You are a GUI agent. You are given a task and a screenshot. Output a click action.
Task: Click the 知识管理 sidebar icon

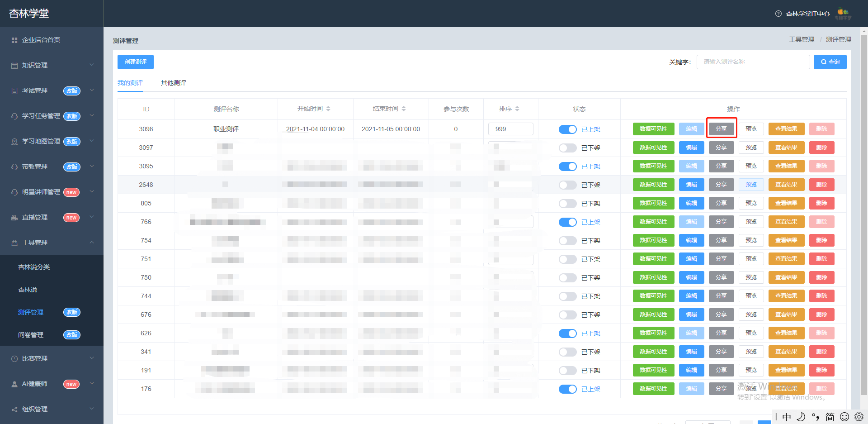pyautogui.click(x=14, y=66)
